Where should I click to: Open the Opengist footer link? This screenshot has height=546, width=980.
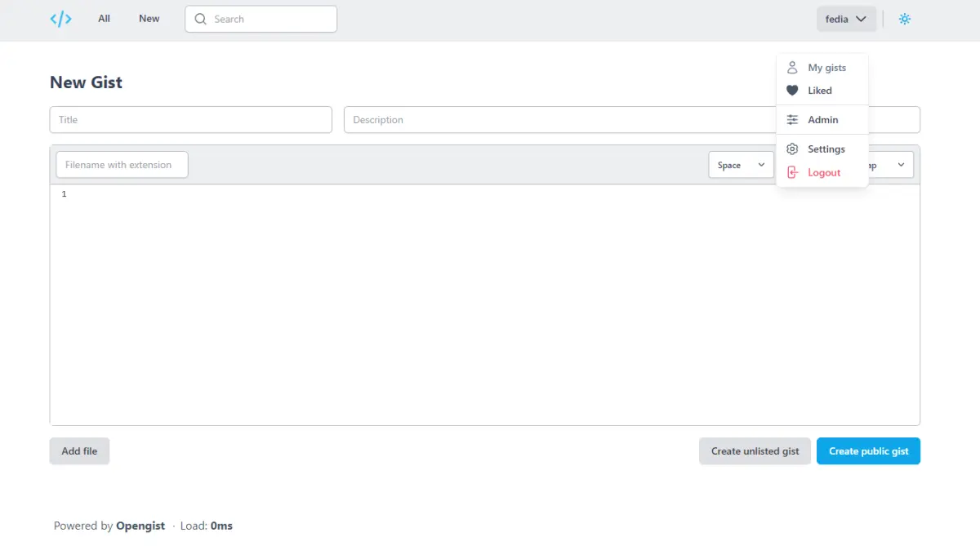point(140,526)
